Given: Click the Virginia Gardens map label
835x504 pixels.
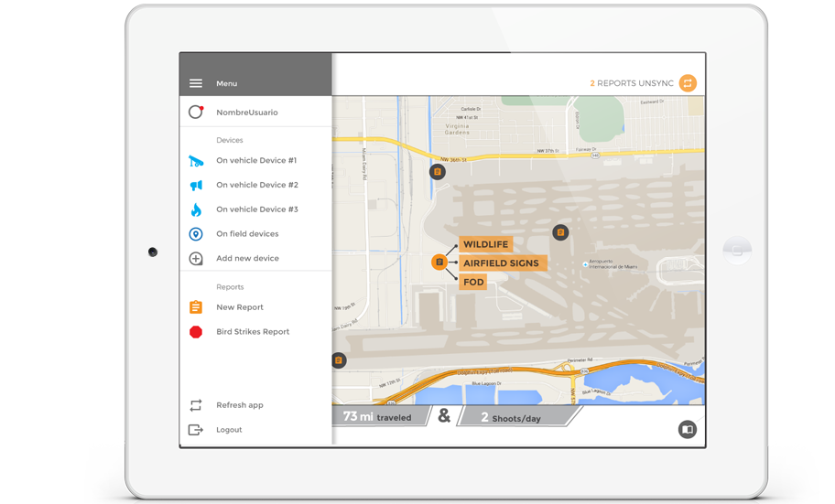Looking at the screenshot, I should pos(457,129).
